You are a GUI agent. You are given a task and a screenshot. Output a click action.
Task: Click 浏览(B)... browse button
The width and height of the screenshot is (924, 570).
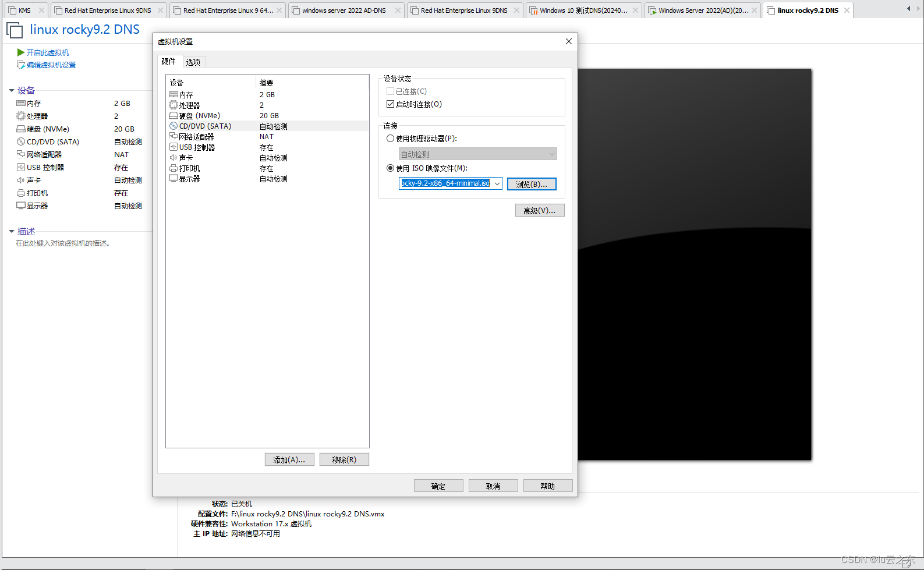coord(532,184)
